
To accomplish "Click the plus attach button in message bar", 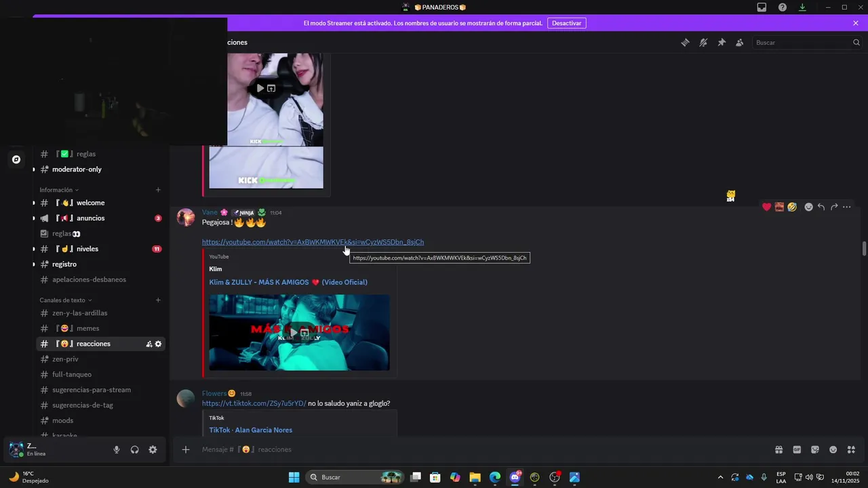I will [186, 449].
